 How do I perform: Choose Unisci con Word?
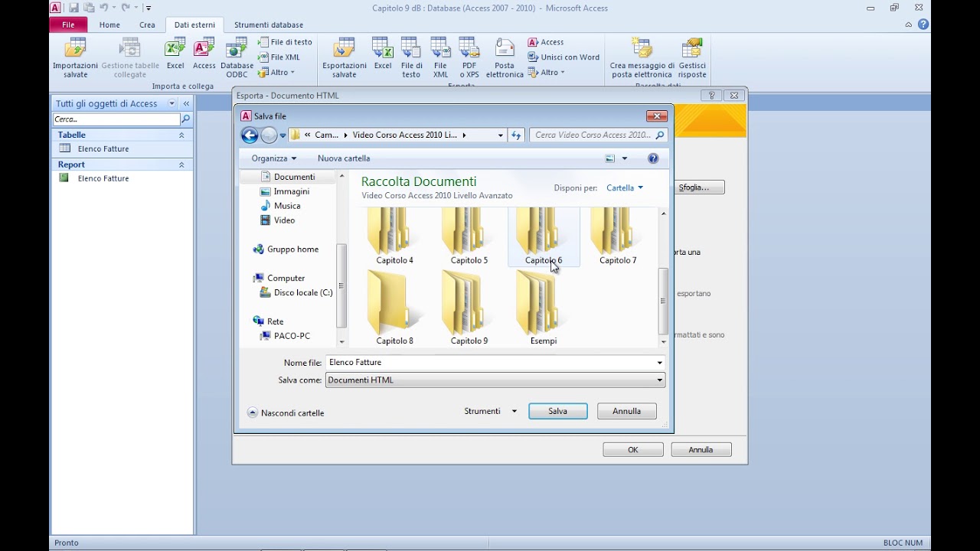[x=563, y=57]
